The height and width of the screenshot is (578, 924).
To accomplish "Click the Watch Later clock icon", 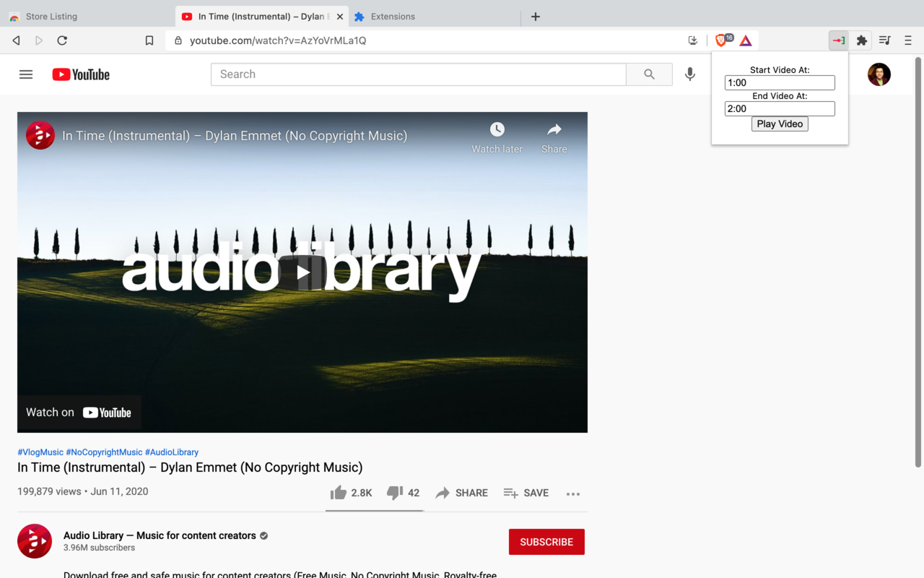I will (x=497, y=129).
